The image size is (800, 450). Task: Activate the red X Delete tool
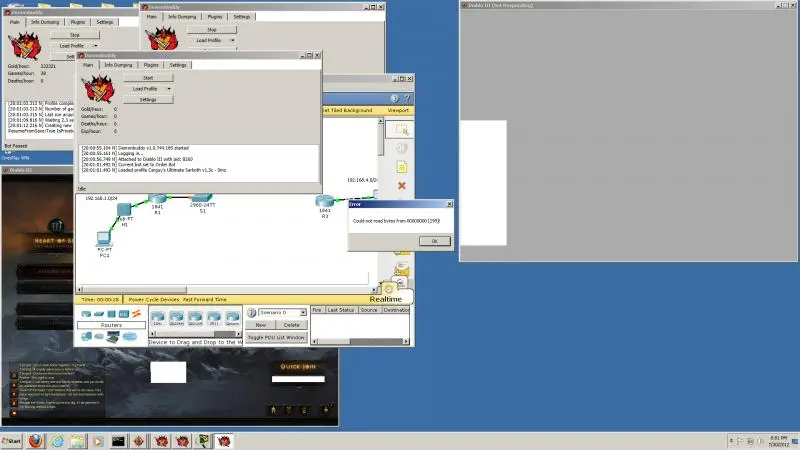[x=402, y=186]
